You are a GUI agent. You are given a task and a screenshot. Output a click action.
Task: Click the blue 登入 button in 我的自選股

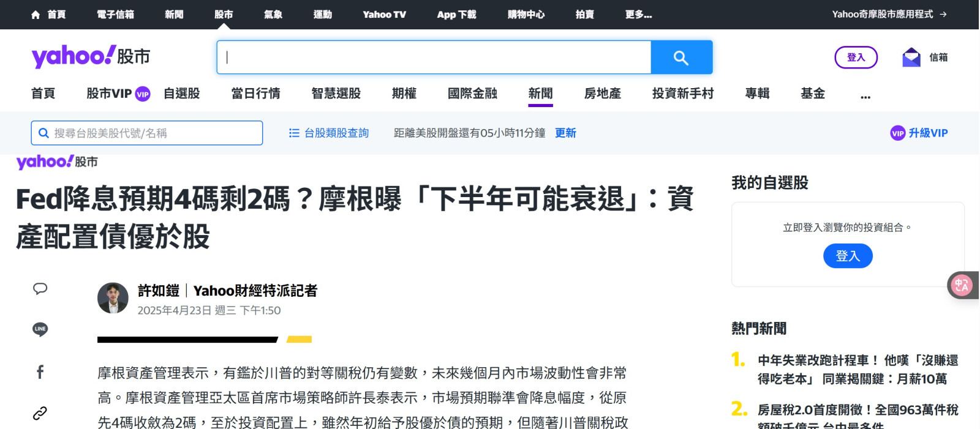848,256
